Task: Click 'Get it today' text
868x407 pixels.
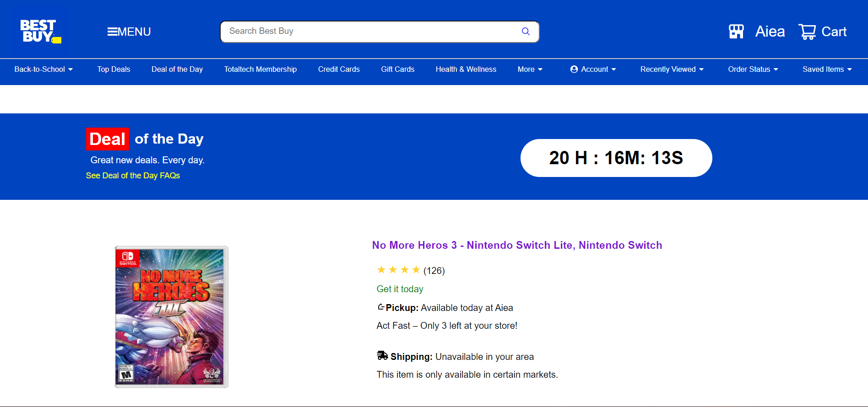Action: [x=400, y=289]
